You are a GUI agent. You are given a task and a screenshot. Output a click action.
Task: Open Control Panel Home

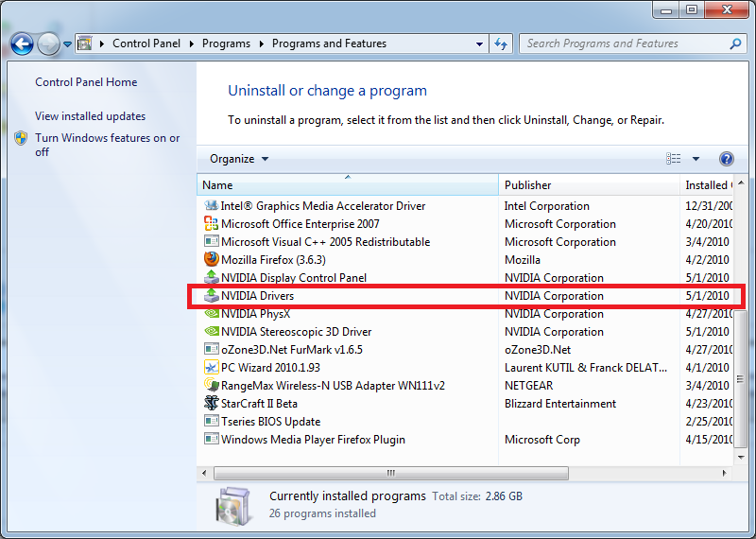tap(86, 82)
